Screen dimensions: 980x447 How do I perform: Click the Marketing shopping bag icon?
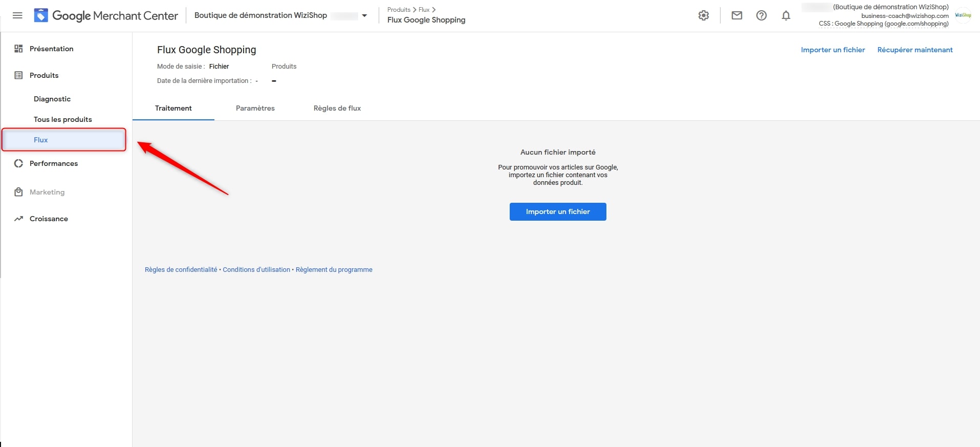click(x=18, y=192)
